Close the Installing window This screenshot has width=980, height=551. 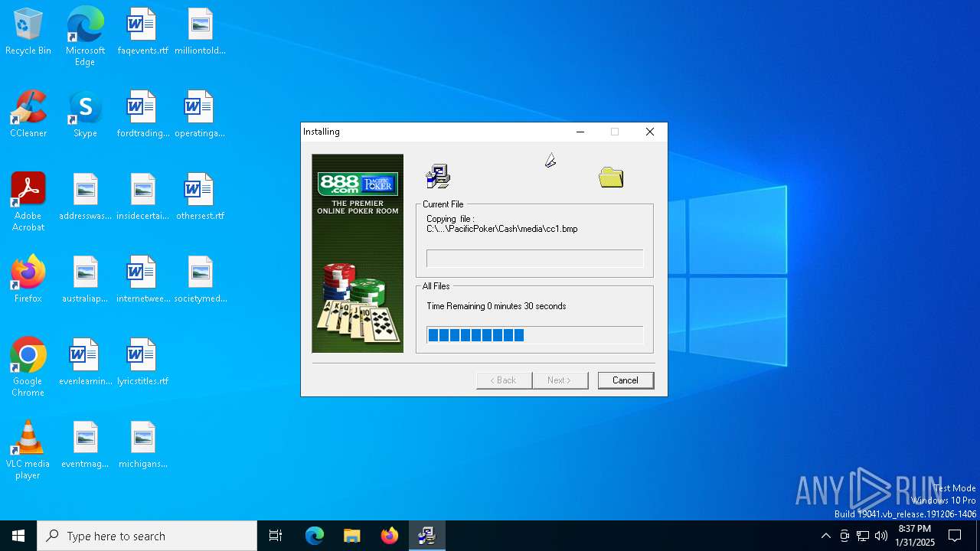click(650, 132)
